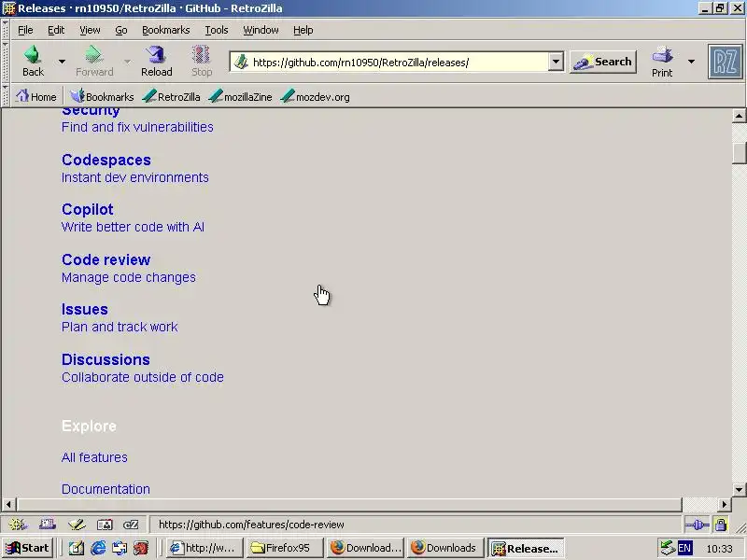
Task: Toggle the online/offline connection icon
Action: (x=697, y=525)
